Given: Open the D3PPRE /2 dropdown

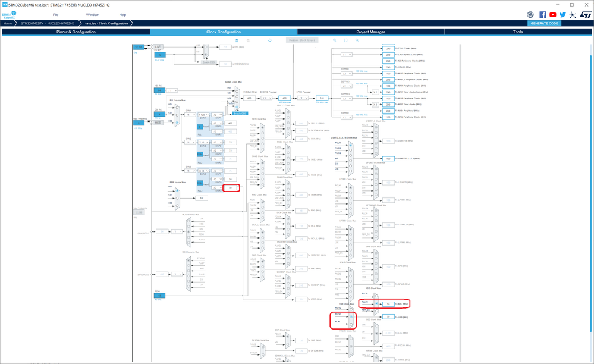Looking at the screenshot, I should (x=347, y=117).
